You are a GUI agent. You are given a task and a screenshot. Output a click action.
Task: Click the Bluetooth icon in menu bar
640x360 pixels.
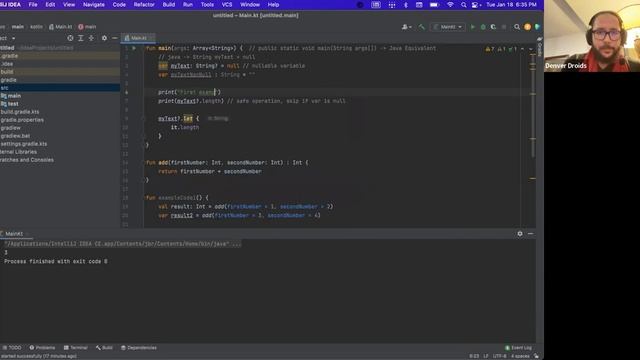(406, 4)
